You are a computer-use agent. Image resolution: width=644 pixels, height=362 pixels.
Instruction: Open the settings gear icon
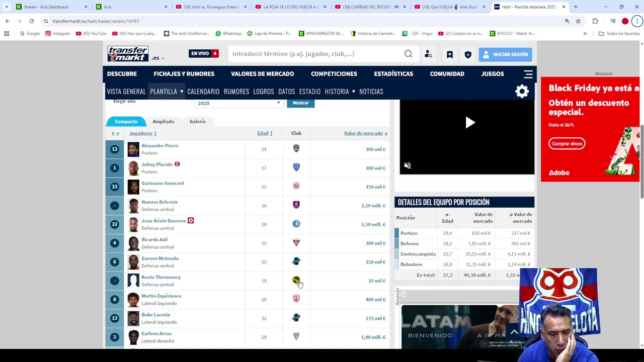click(522, 91)
